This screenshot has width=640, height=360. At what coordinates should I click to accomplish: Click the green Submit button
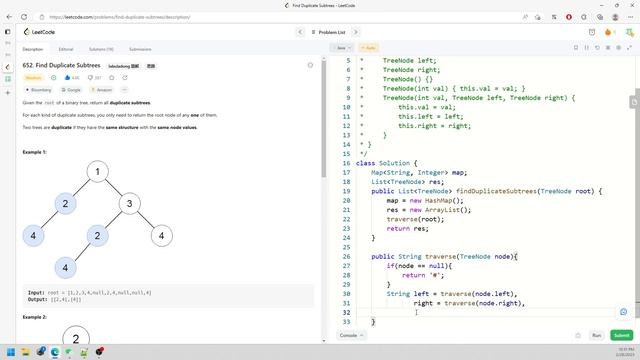coord(621,335)
